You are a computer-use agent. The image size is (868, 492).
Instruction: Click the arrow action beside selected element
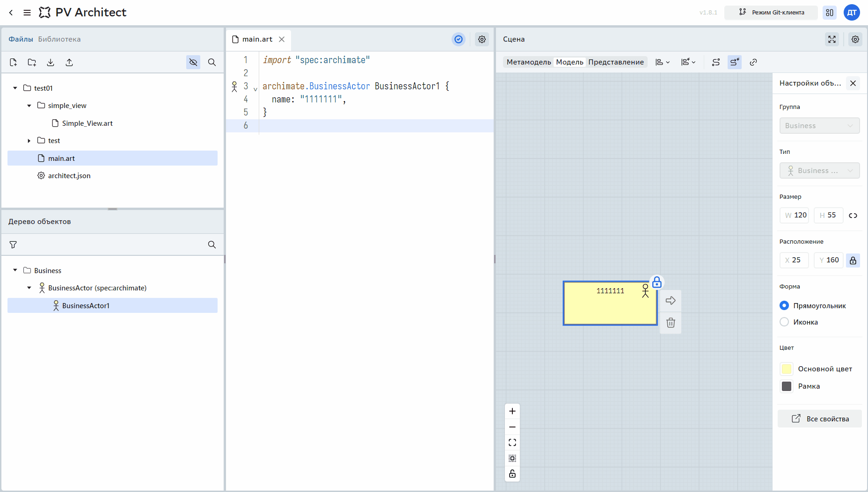(671, 300)
